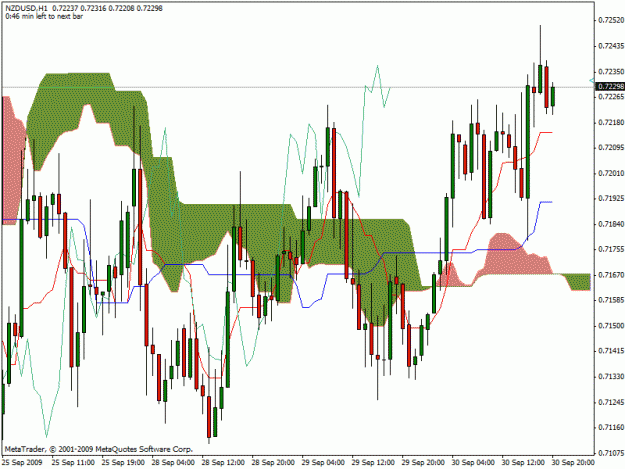Click the 0.72520 price axis label

[611, 20]
